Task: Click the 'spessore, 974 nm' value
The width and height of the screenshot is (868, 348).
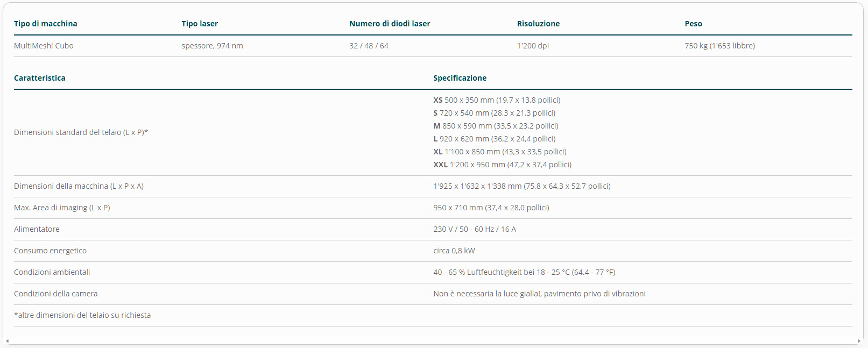Action: pyautogui.click(x=212, y=46)
